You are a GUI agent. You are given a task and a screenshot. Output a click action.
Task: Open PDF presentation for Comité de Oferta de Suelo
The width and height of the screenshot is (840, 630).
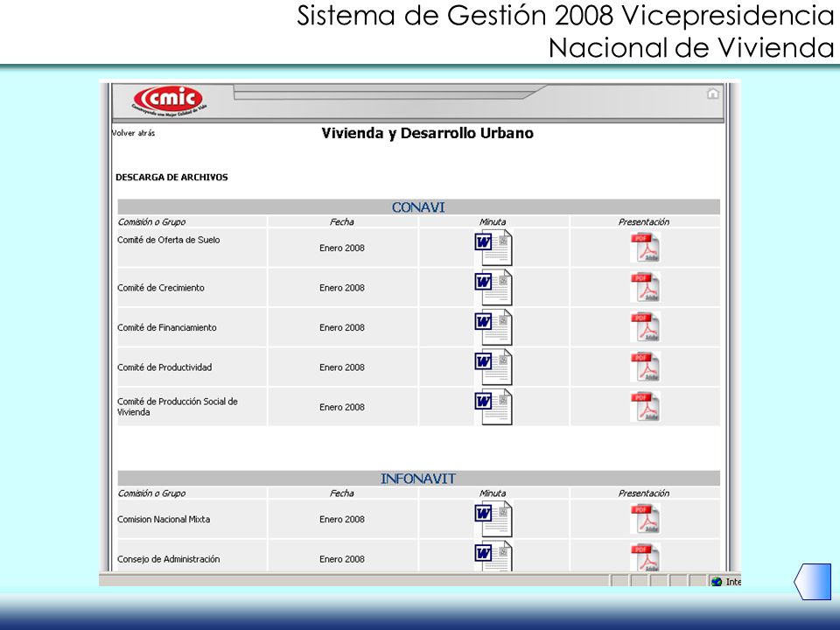[x=645, y=248]
